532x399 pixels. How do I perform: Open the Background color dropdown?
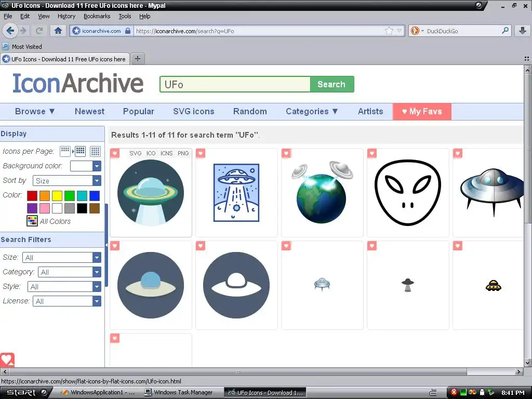point(86,166)
